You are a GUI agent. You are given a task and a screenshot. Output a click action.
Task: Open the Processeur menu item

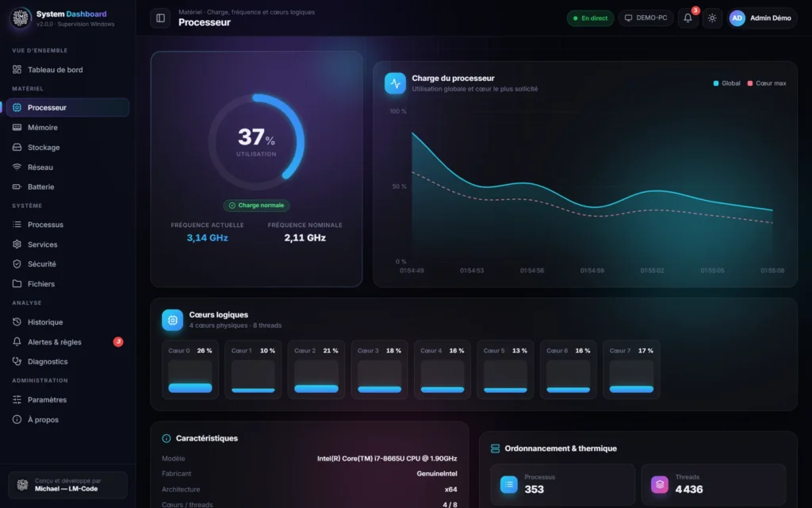click(x=68, y=107)
